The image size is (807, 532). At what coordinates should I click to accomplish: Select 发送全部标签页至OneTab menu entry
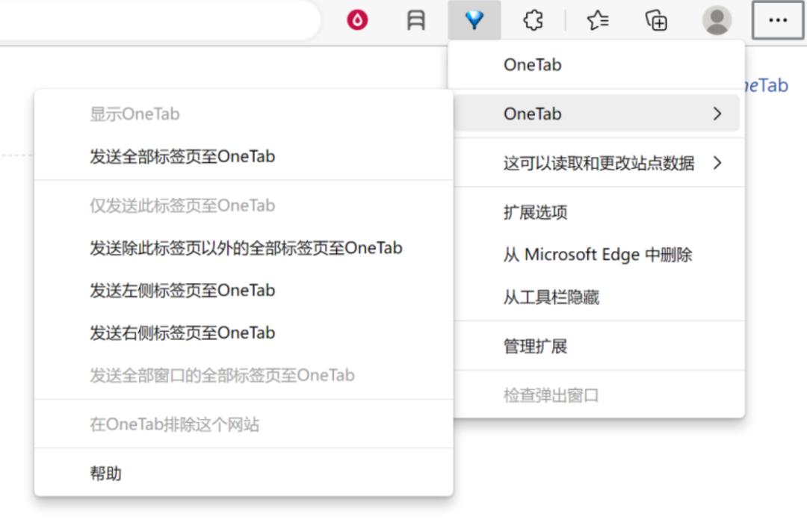[182, 156]
